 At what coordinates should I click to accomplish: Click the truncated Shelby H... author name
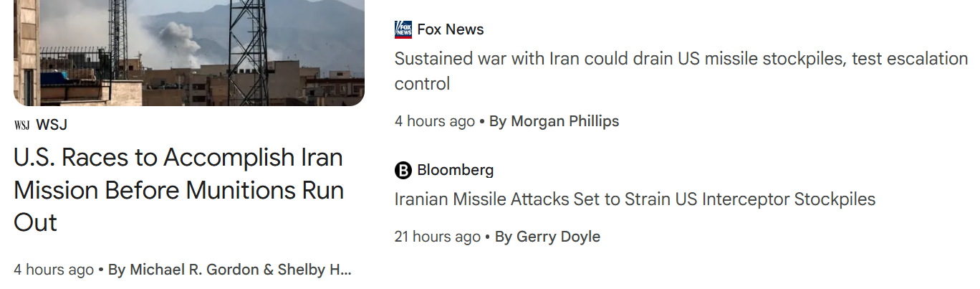pyautogui.click(x=323, y=270)
